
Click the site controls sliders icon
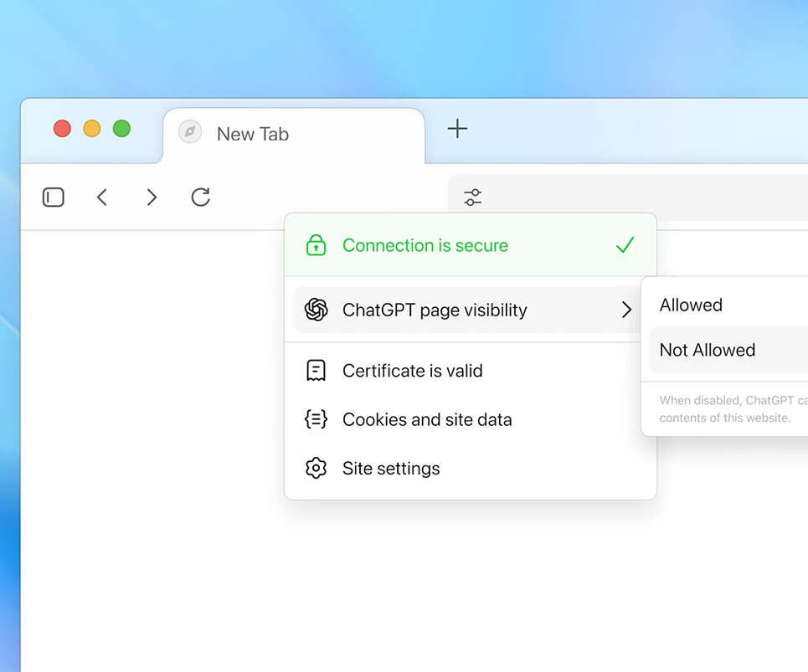click(x=473, y=197)
